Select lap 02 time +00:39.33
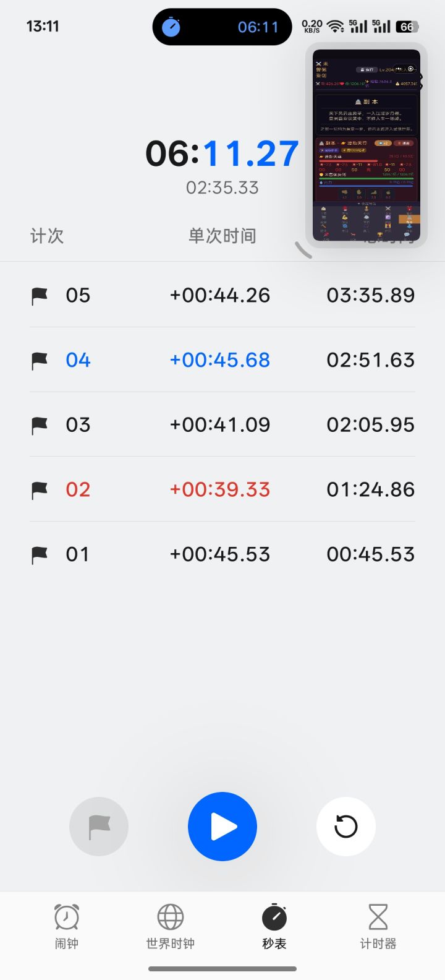Screen dimensions: 445x980 pyautogui.click(x=220, y=490)
